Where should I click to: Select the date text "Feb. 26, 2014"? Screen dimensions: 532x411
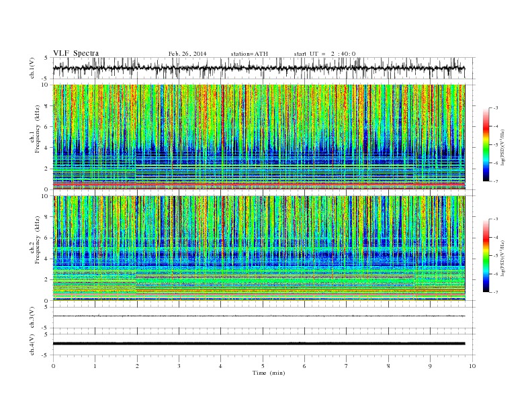187,54
